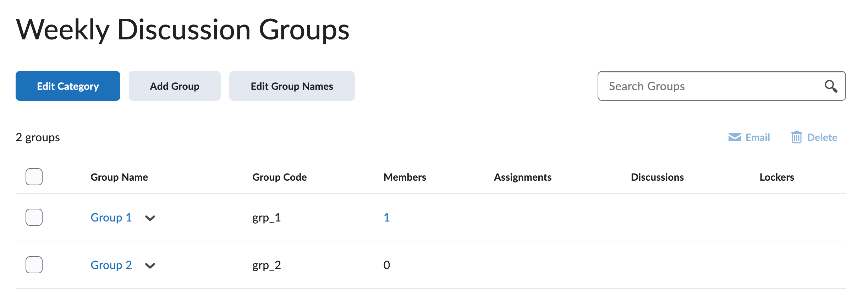
Task: Click the Group Name column header
Action: 119,177
